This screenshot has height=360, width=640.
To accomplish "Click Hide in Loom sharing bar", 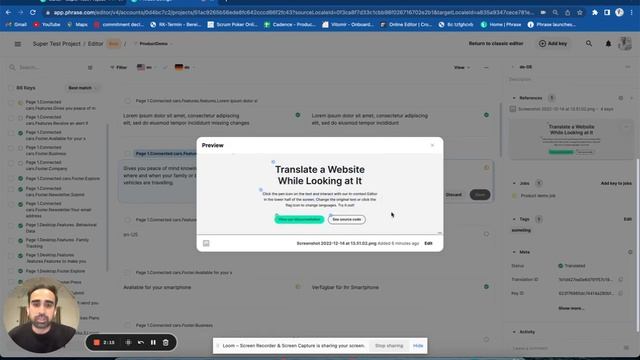I will click(x=418, y=346).
